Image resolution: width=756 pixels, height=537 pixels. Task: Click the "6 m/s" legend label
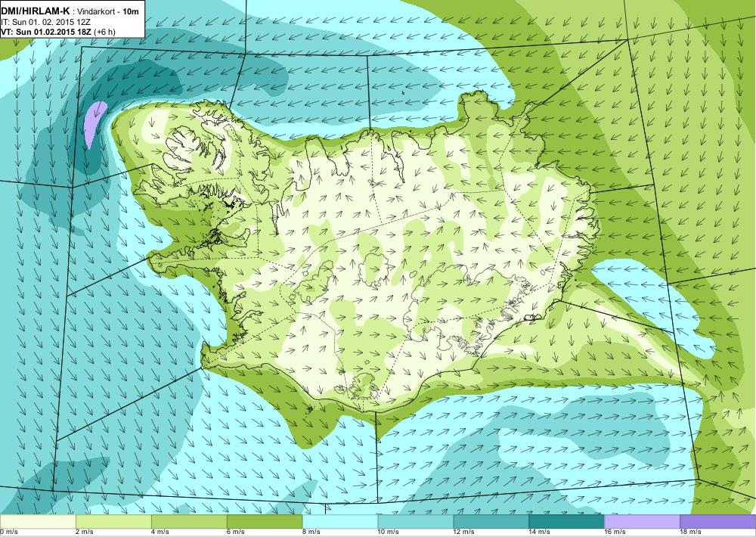236,532
